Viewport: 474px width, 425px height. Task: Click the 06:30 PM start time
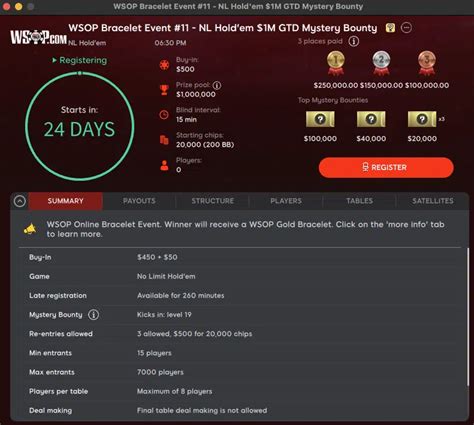pos(170,43)
